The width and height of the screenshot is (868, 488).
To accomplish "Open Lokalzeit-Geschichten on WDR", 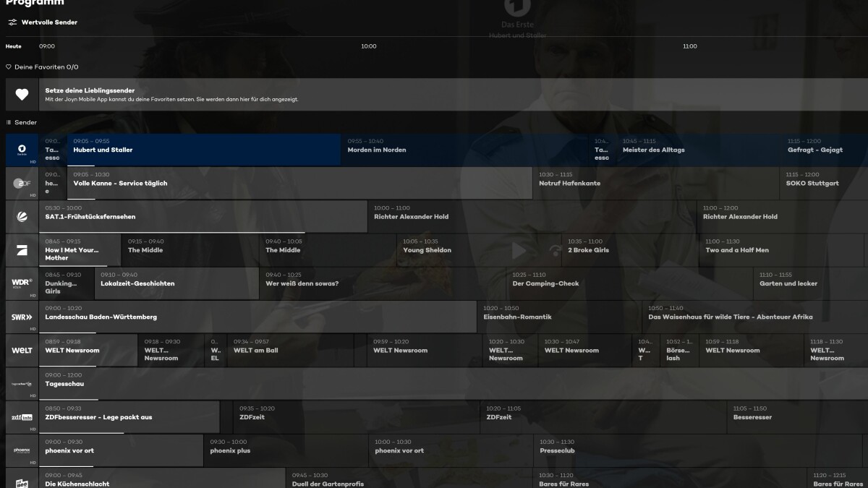I will click(176, 283).
